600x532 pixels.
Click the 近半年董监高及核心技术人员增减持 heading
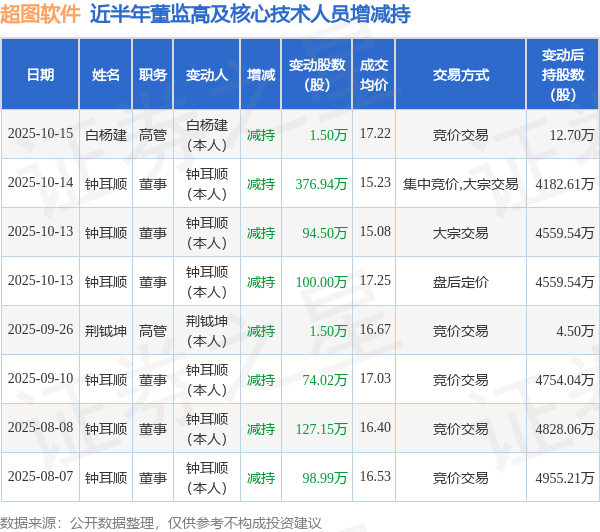(250, 14)
